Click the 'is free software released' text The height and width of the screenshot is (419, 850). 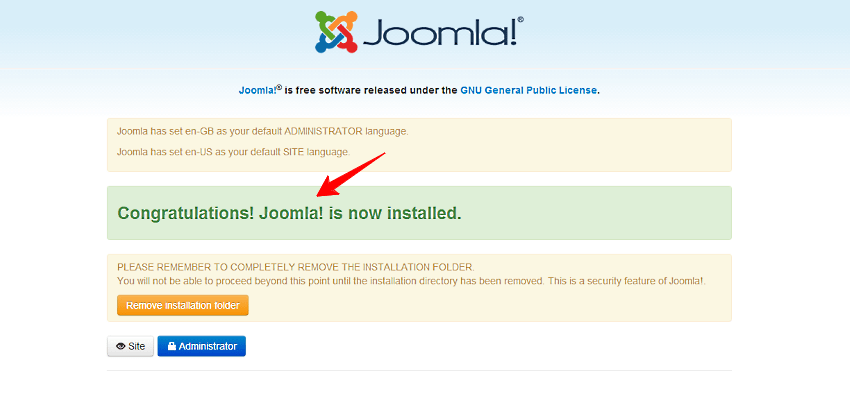click(x=371, y=91)
